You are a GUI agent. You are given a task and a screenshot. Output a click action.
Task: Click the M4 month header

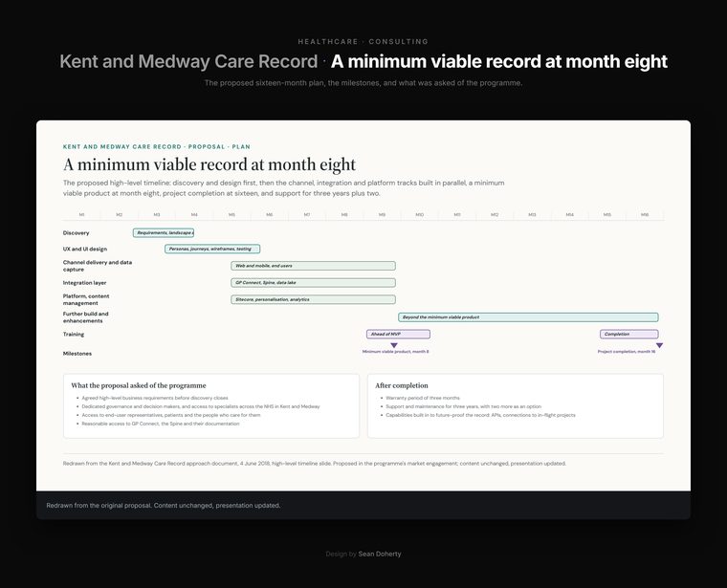coord(194,214)
